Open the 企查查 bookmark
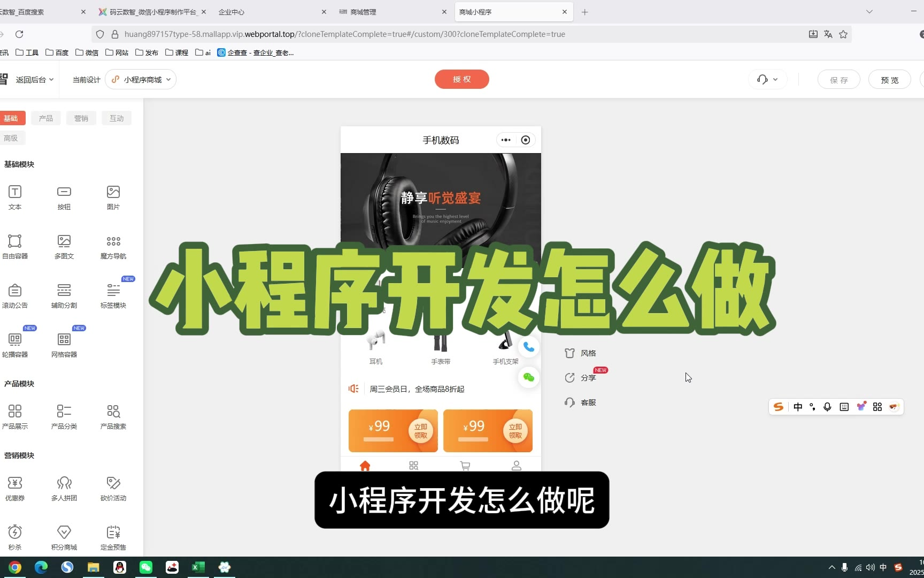 (256, 52)
